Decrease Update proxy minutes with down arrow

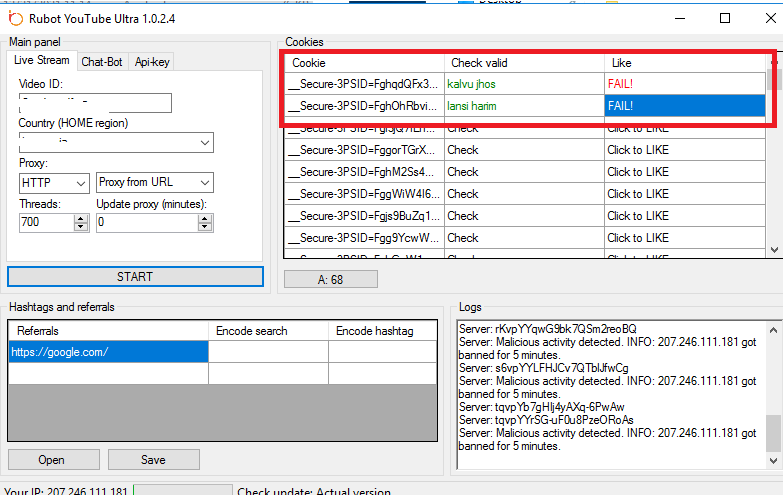(x=205, y=227)
